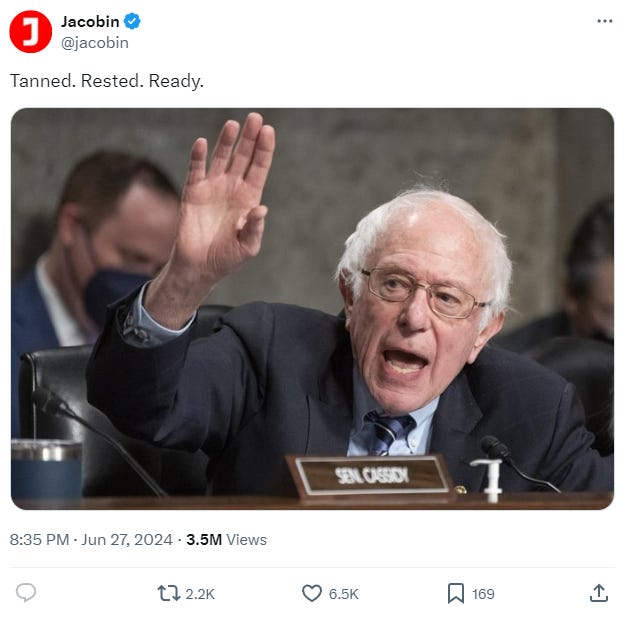Image resolution: width=630 pixels, height=620 pixels.
Task: Open the attached hearing photo
Action: pyautogui.click(x=312, y=309)
